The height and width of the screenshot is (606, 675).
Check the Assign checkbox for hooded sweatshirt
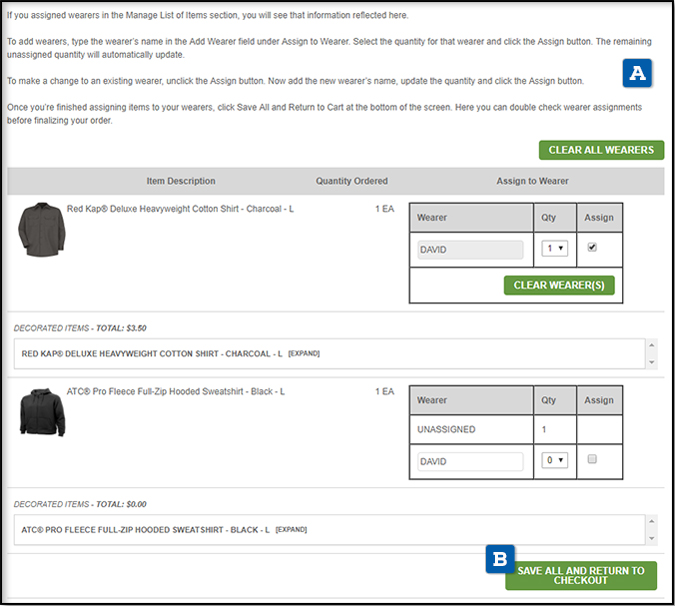click(592, 459)
